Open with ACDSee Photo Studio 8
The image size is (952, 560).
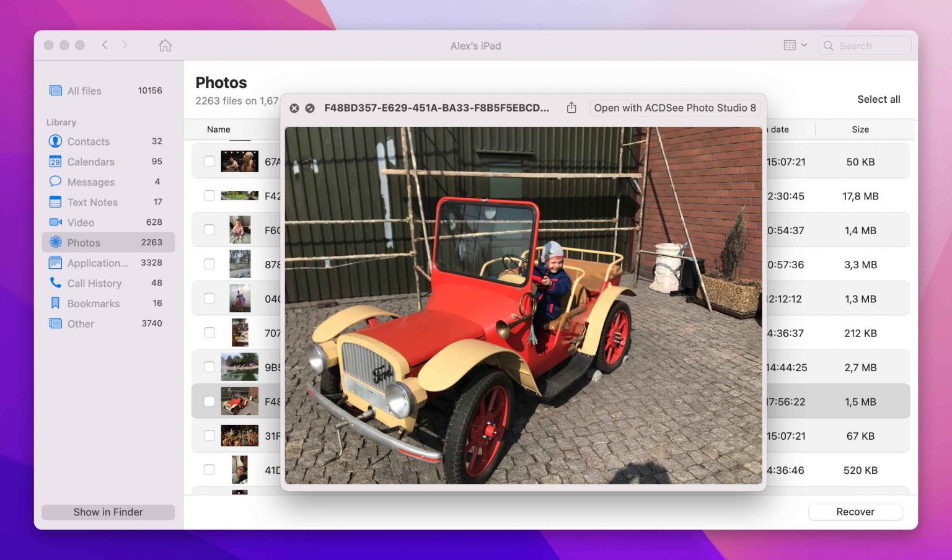(x=674, y=108)
